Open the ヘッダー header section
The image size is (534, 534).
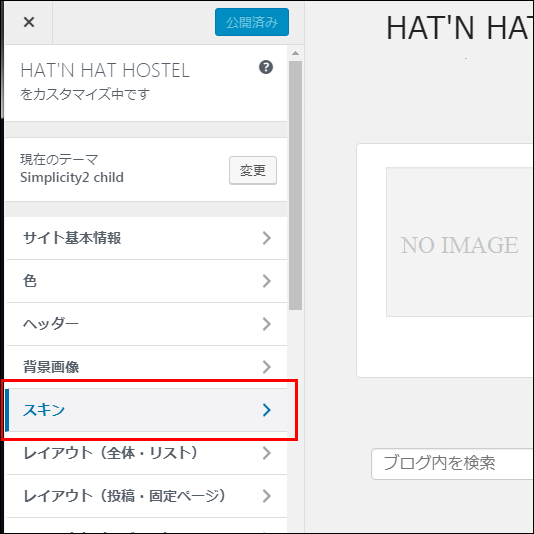[146, 324]
